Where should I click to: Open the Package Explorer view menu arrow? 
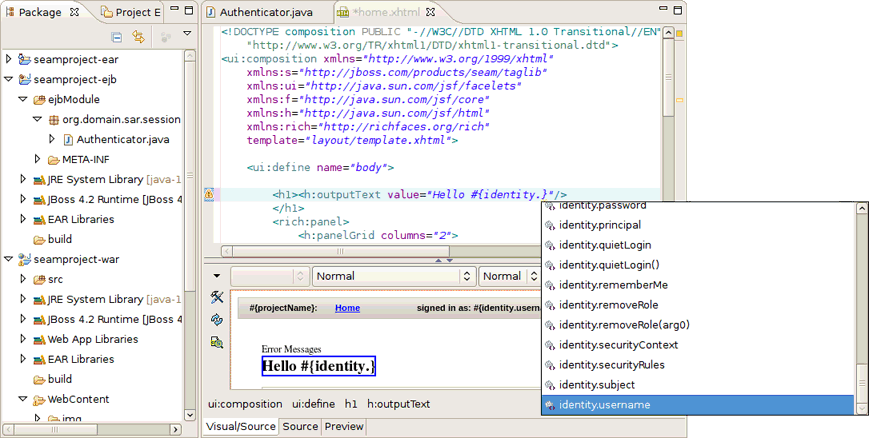tap(187, 33)
